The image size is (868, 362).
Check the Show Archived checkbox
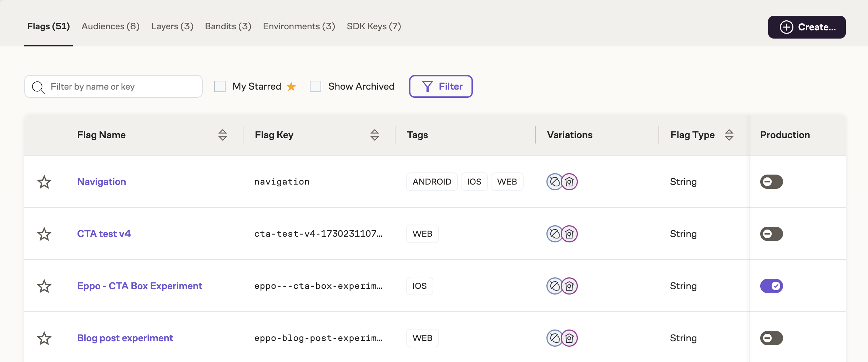(316, 86)
